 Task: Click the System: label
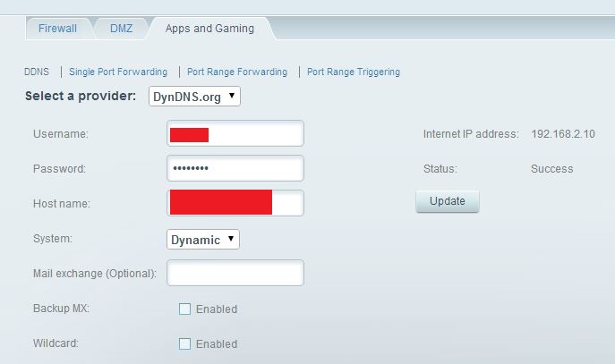(53, 239)
